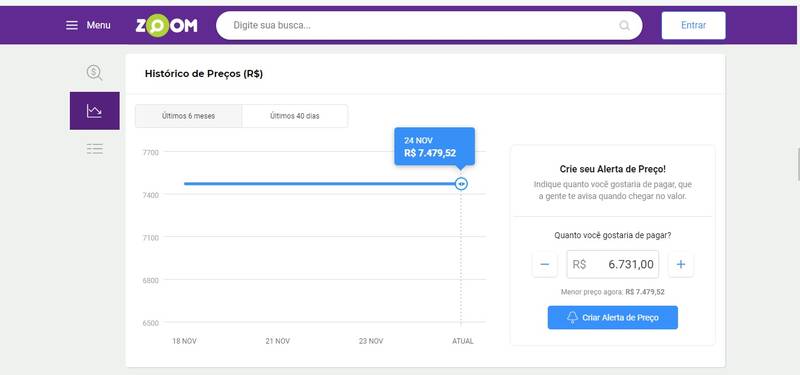
Task: Focus the Digite sua busca search field
Action: 429,25
